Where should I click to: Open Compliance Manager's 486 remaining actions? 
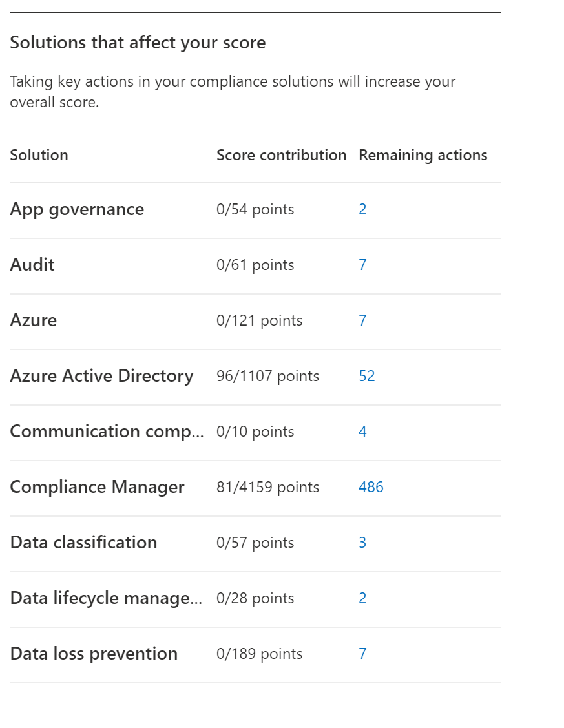point(371,487)
